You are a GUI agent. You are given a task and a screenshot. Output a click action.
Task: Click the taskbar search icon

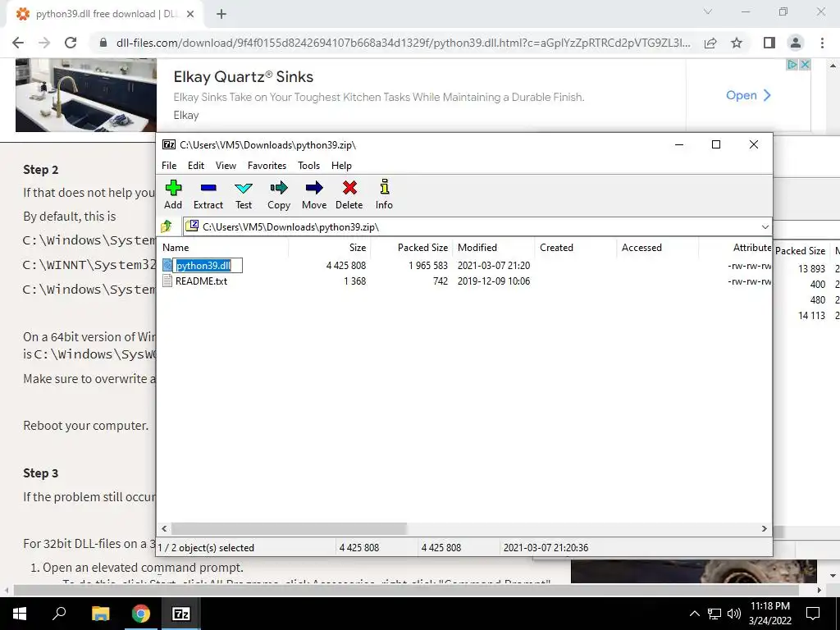(x=59, y=613)
